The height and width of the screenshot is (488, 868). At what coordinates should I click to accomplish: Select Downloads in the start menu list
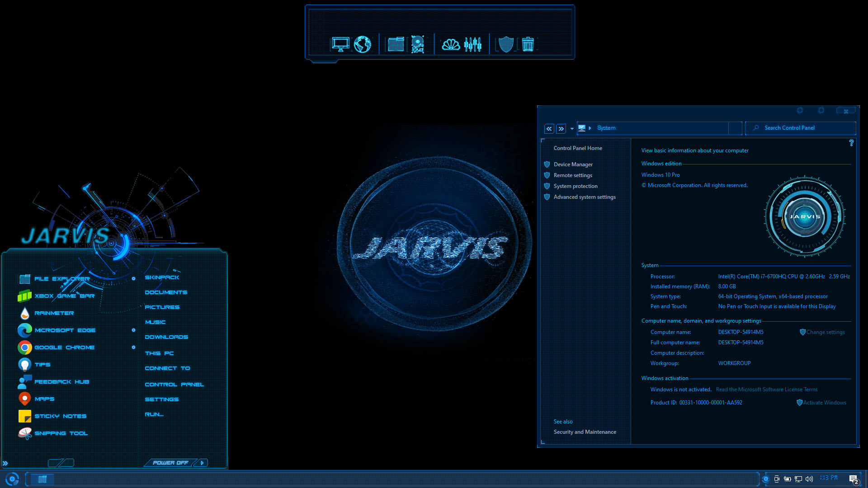point(166,337)
